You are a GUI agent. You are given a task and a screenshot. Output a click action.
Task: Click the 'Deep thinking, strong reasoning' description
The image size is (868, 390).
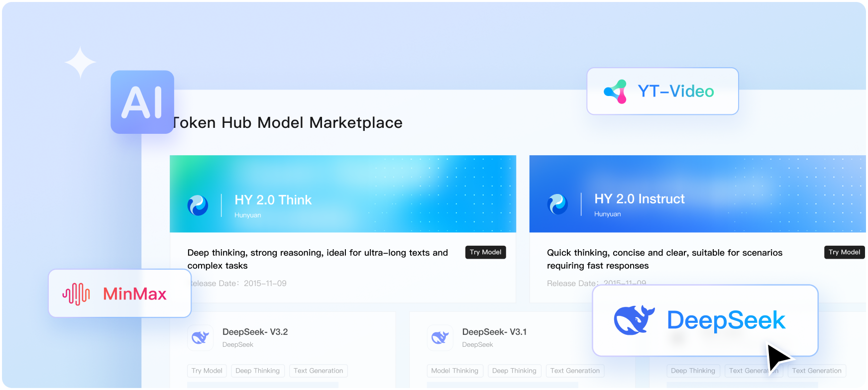318,259
